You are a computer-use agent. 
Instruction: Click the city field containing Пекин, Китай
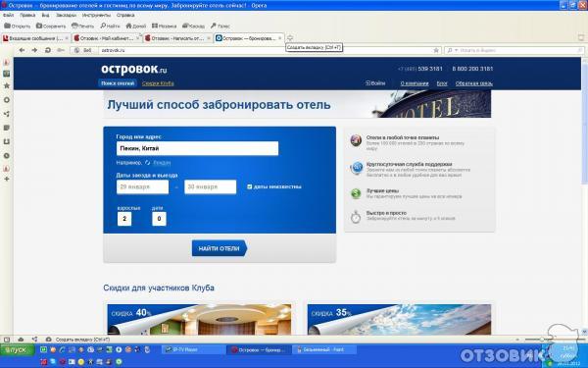197,148
